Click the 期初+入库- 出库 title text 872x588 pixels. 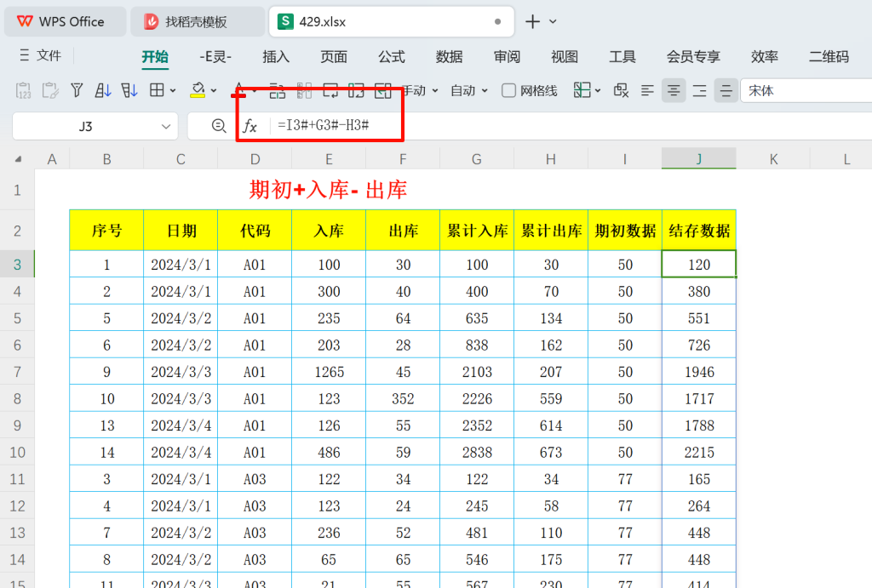pos(328,190)
